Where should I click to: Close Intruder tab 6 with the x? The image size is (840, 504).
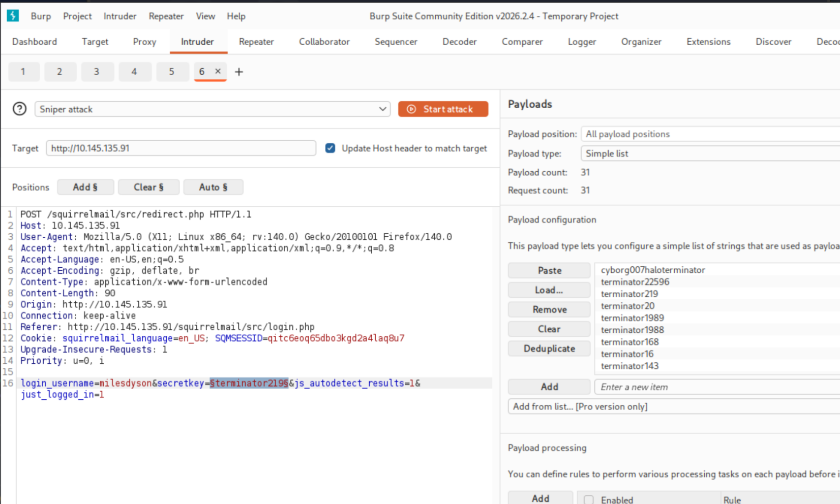click(218, 71)
